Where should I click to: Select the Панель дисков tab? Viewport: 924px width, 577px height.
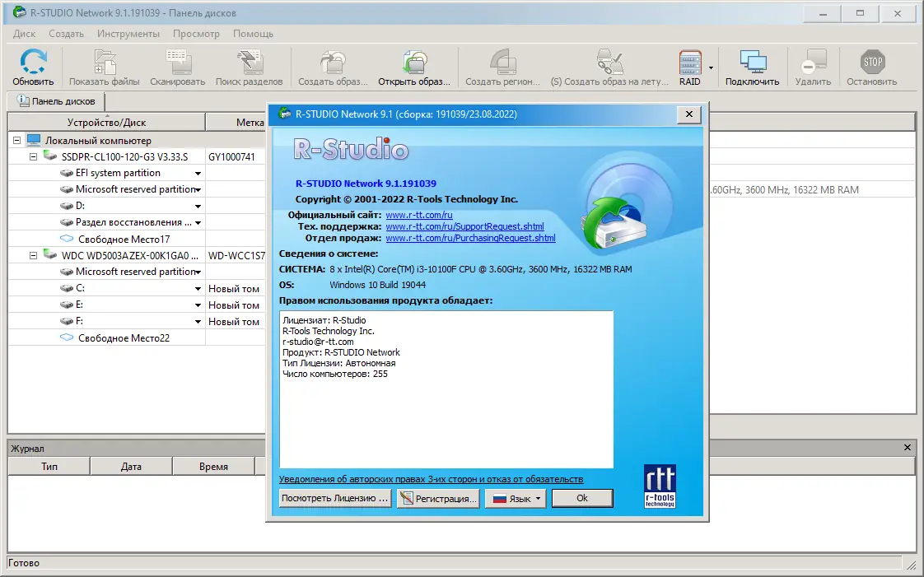click(57, 100)
